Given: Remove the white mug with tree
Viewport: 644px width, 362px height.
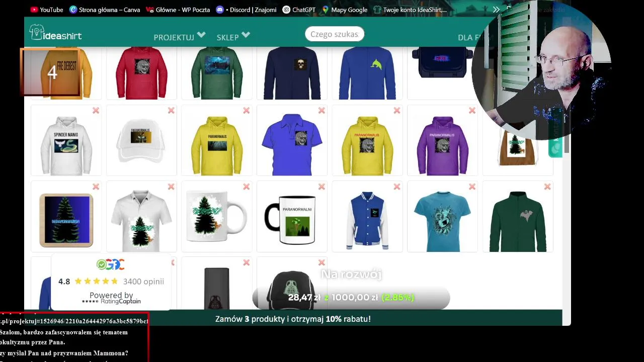Looking at the screenshot, I should pos(246,187).
